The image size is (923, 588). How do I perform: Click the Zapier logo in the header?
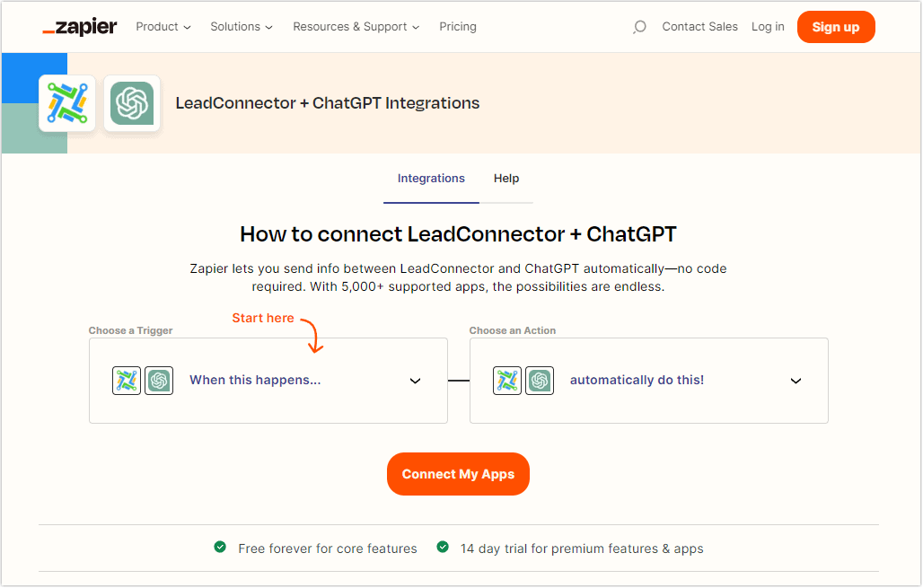80,27
